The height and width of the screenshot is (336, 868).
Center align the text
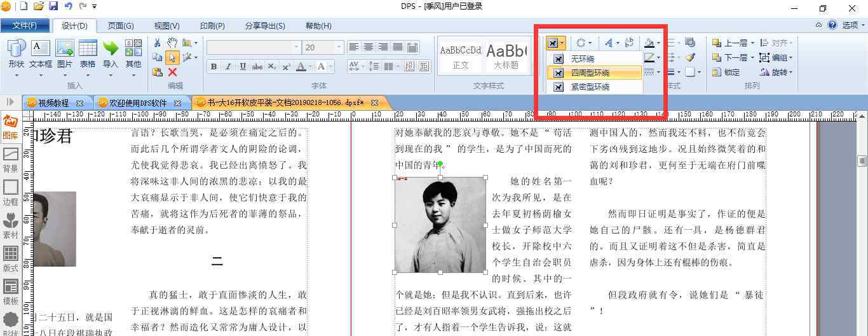pos(369,47)
